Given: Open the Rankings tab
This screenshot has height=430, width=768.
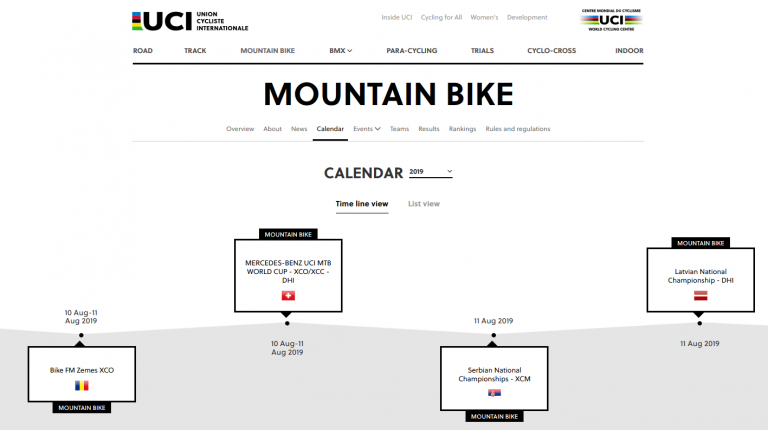Looking at the screenshot, I should tap(462, 129).
